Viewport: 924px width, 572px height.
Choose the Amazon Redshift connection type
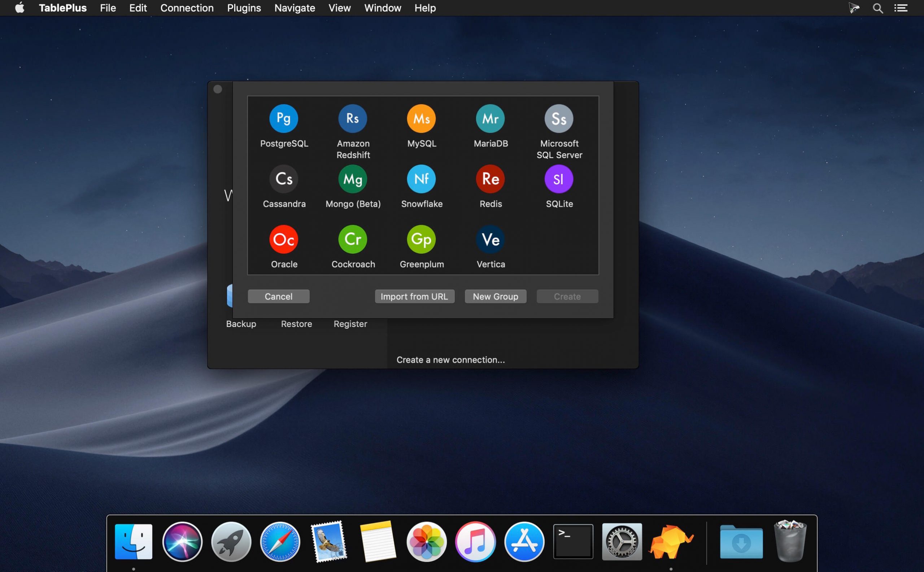pos(353,118)
